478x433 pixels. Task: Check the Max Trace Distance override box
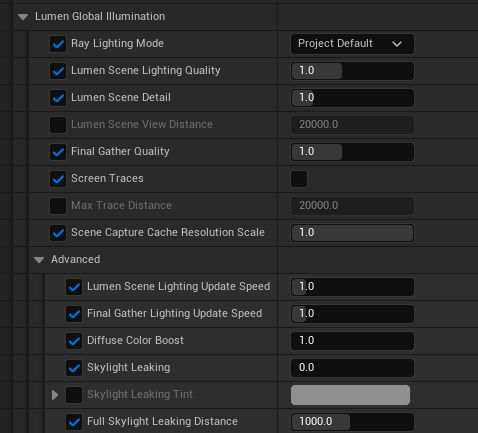tap(58, 206)
